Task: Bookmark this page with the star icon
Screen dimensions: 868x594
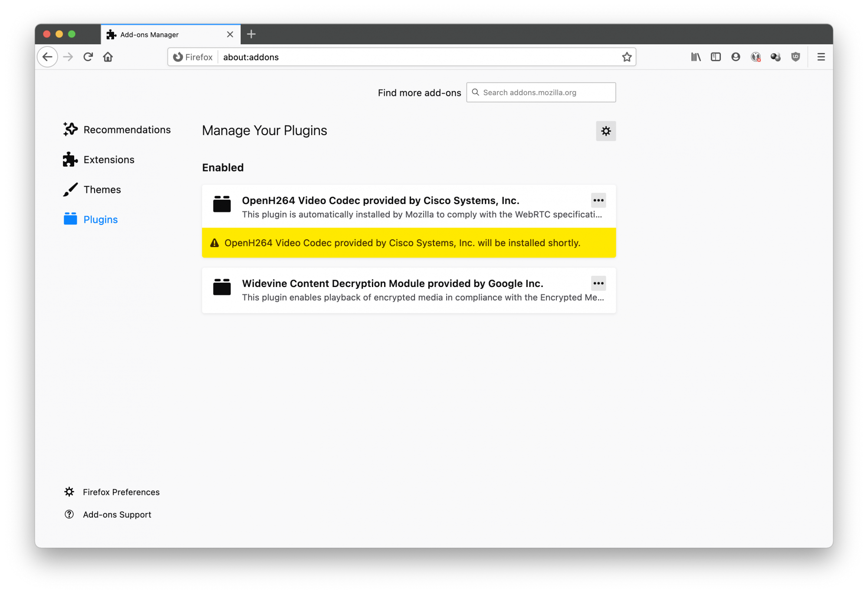Action: pyautogui.click(x=627, y=57)
